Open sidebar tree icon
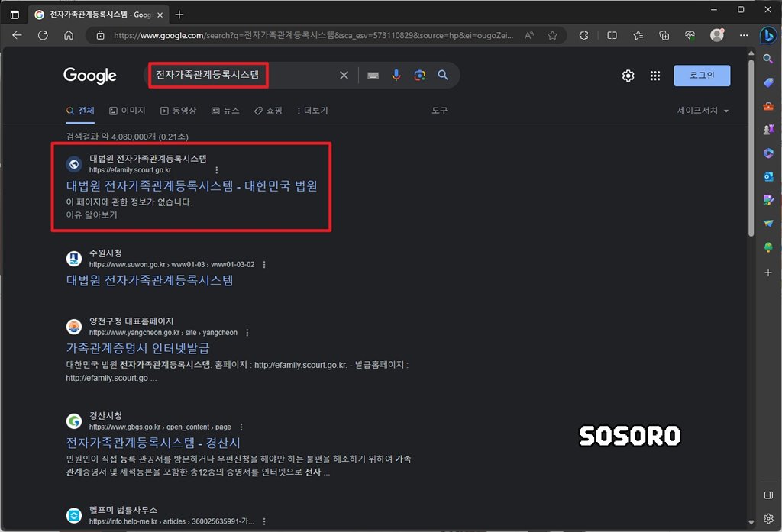The width and height of the screenshot is (782, 532). (x=768, y=247)
